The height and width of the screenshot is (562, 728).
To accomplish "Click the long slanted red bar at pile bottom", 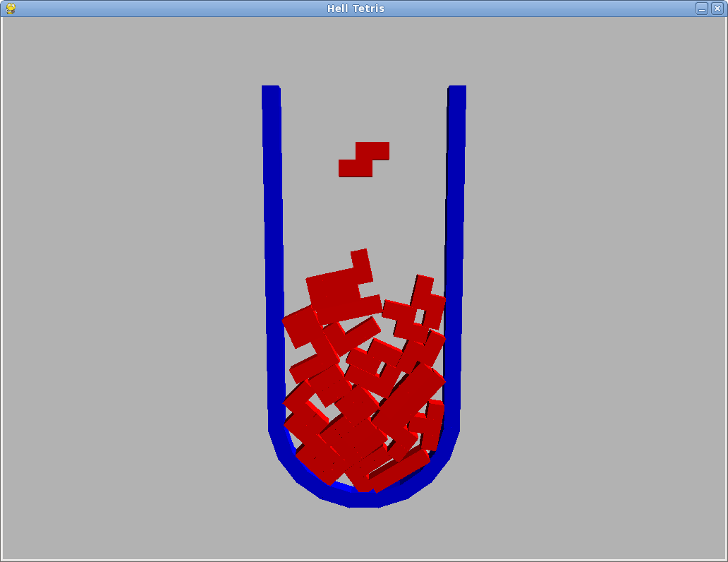I will (399, 471).
